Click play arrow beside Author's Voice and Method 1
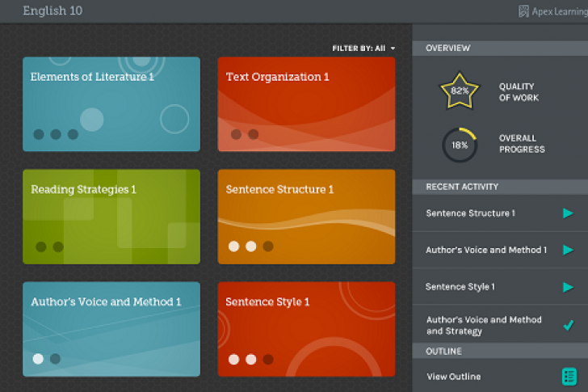This screenshot has width=588, height=392. 568,251
